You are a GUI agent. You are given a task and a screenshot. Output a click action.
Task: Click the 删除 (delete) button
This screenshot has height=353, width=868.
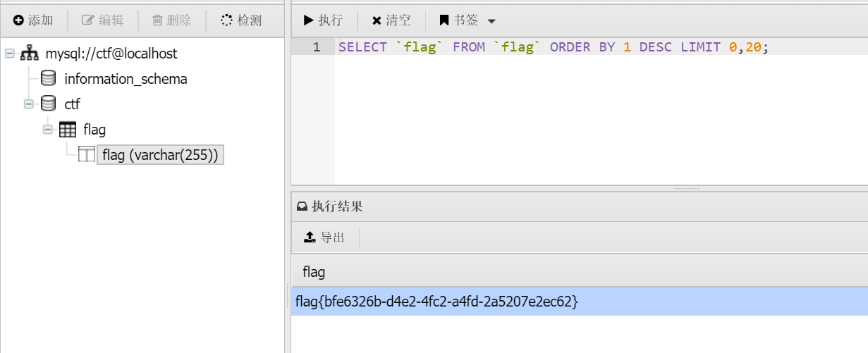click(x=172, y=20)
